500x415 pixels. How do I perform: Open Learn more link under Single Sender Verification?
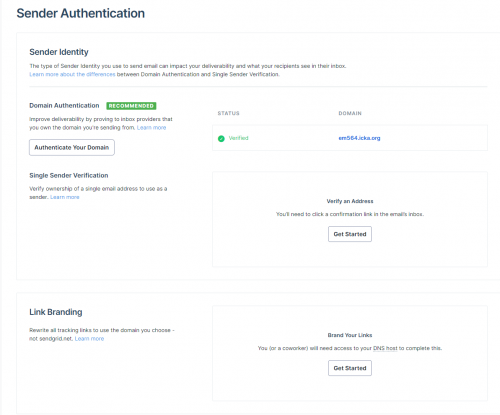point(65,197)
